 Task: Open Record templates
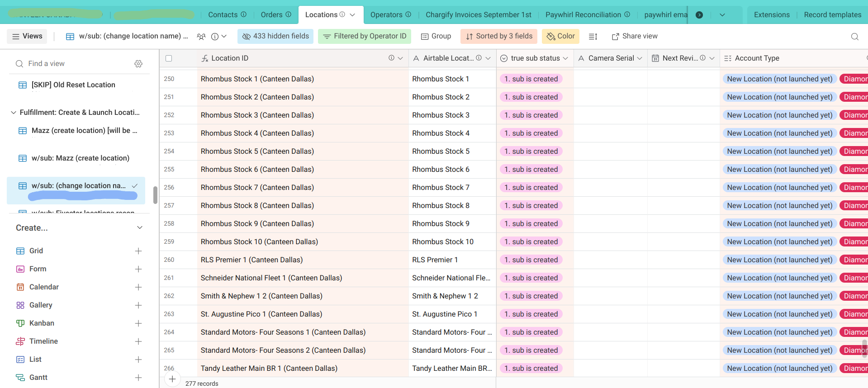point(832,15)
